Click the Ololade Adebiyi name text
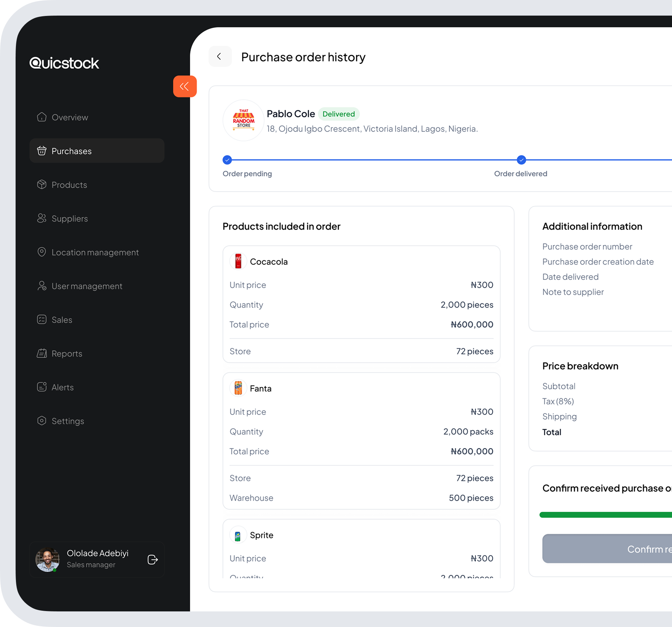The image size is (672, 627). pos(98,553)
